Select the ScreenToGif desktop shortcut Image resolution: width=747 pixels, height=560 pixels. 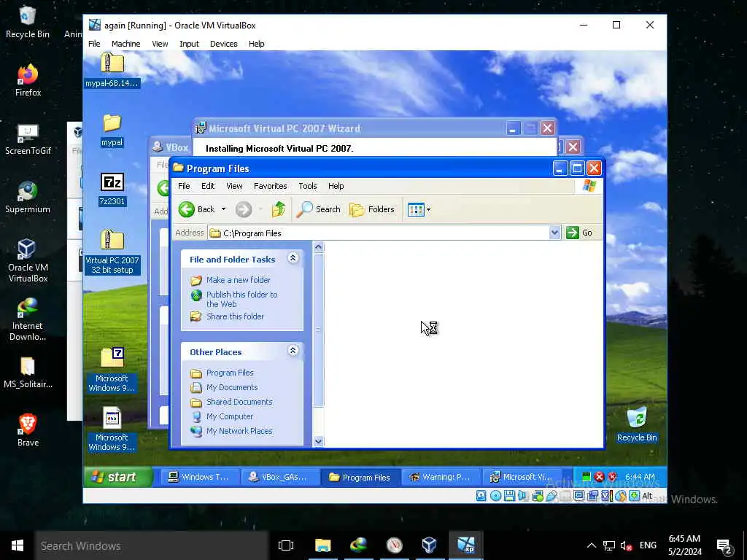click(28, 139)
